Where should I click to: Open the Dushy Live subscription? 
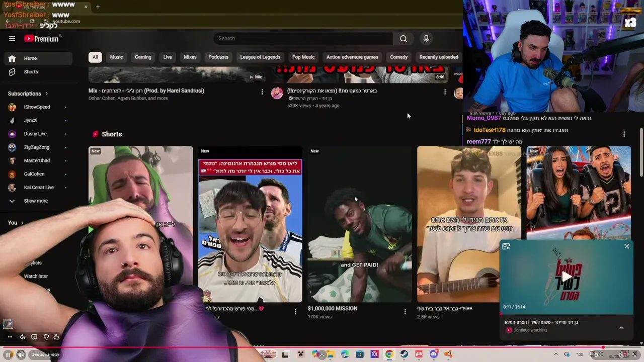tap(38, 134)
